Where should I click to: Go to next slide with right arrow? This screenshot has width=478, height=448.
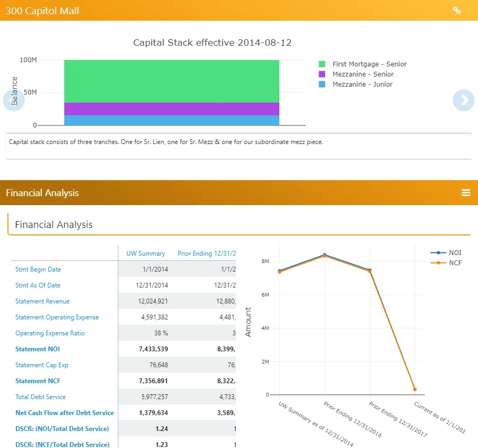(463, 100)
